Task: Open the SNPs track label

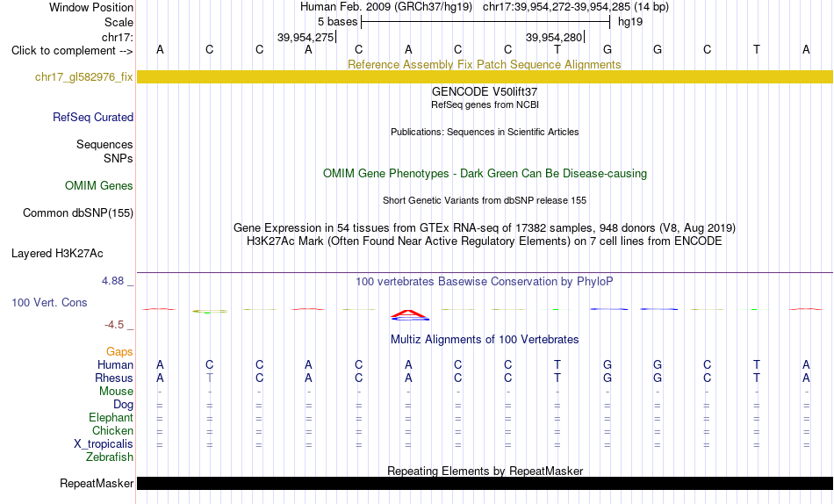Action: (119, 158)
